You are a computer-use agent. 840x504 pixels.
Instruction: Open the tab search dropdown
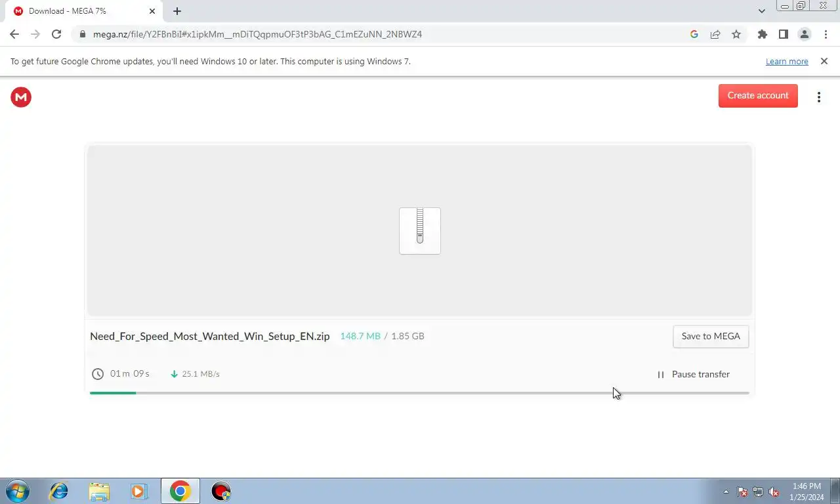coord(761,11)
